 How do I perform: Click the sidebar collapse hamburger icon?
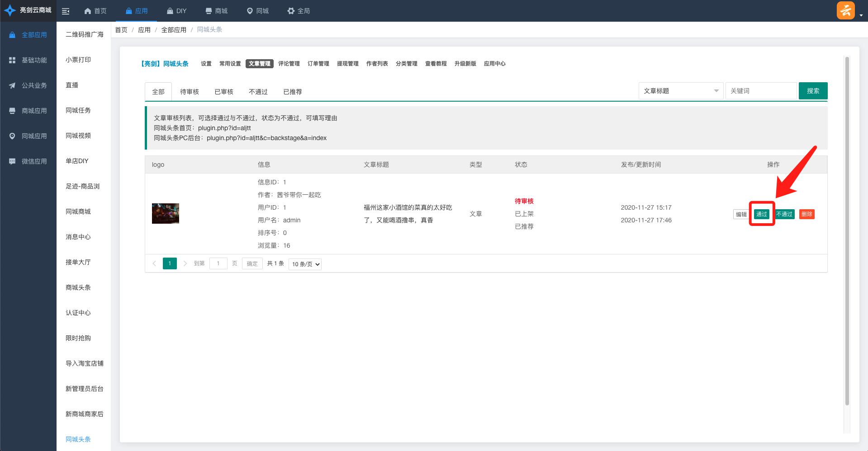pyautogui.click(x=66, y=11)
